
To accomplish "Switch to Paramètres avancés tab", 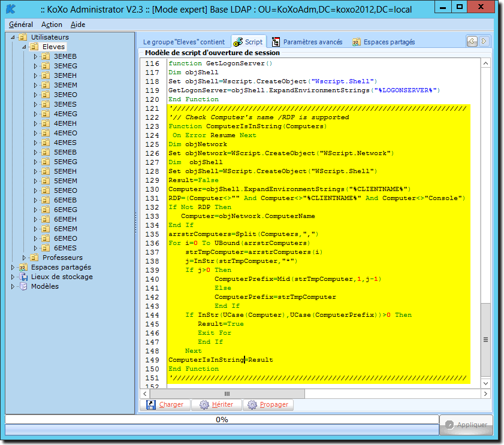I will coord(307,42).
